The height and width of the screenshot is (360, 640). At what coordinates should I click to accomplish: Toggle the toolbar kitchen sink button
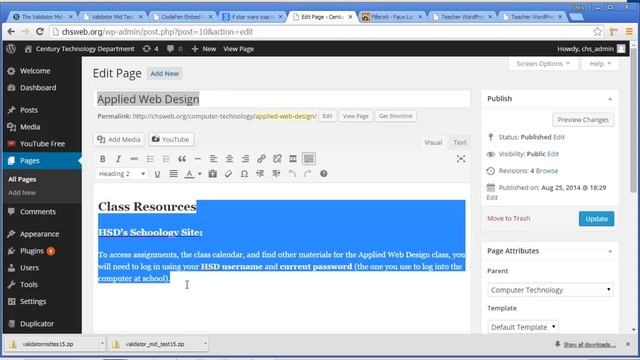click(x=309, y=159)
